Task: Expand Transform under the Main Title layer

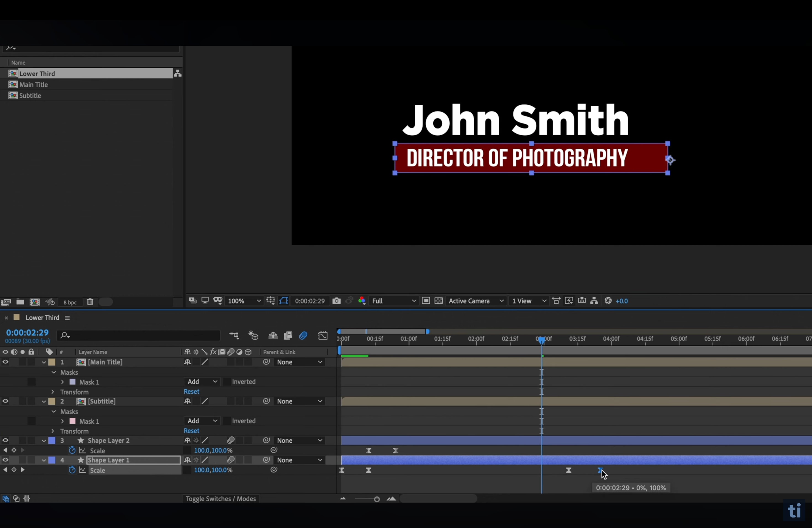Action: tap(53, 392)
